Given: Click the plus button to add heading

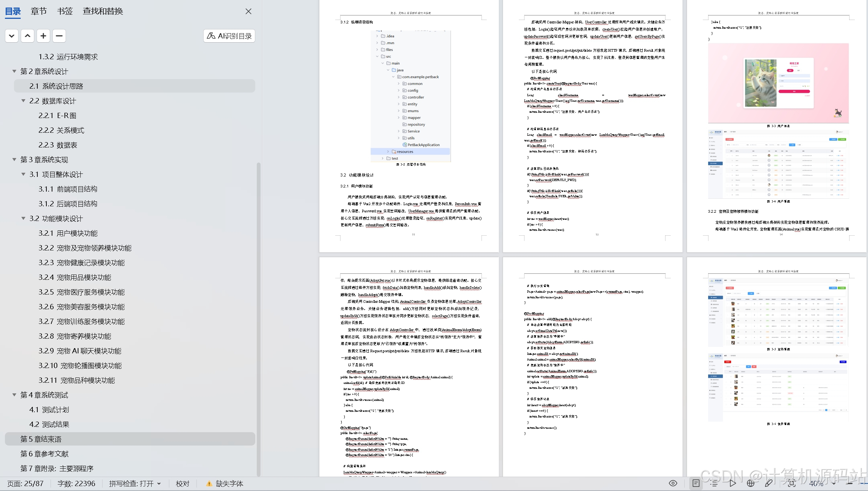Looking at the screenshot, I should tap(43, 36).
